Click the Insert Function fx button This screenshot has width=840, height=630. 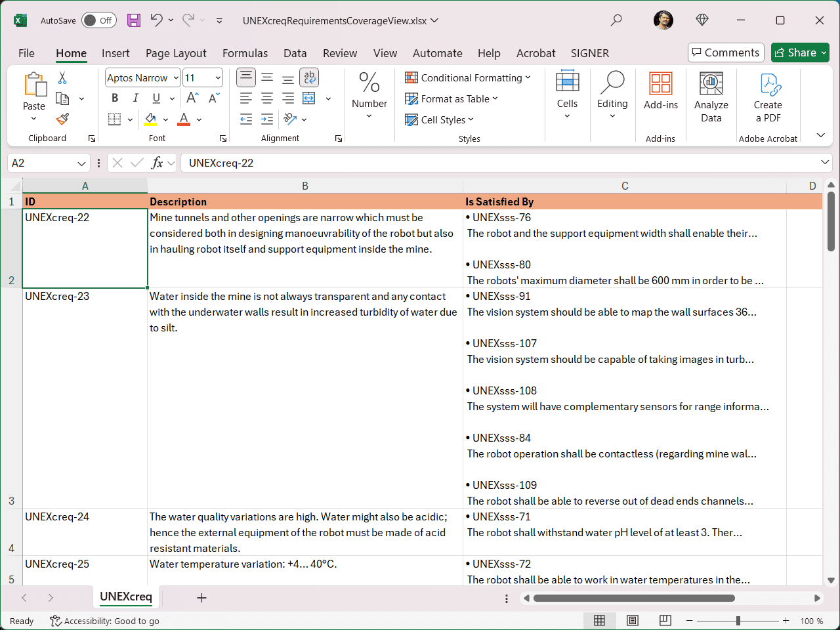point(157,163)
